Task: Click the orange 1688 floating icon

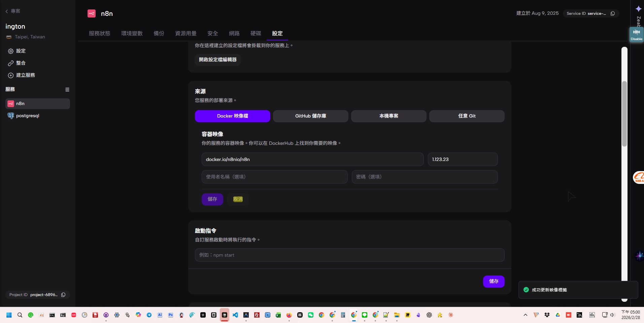Action: coord(639,177)
